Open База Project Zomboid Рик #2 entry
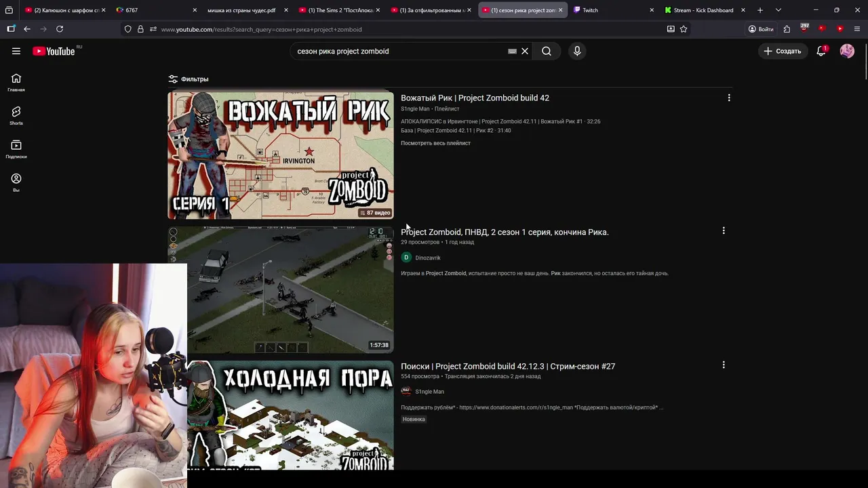Viewport: 868px width, 488px height. (x=456, y=130)
